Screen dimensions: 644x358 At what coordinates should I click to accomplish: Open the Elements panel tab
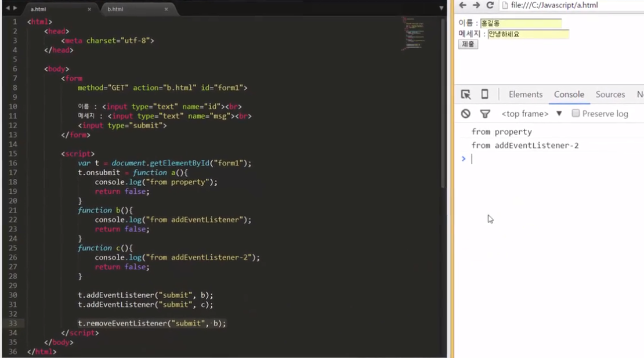coord(525,95)
